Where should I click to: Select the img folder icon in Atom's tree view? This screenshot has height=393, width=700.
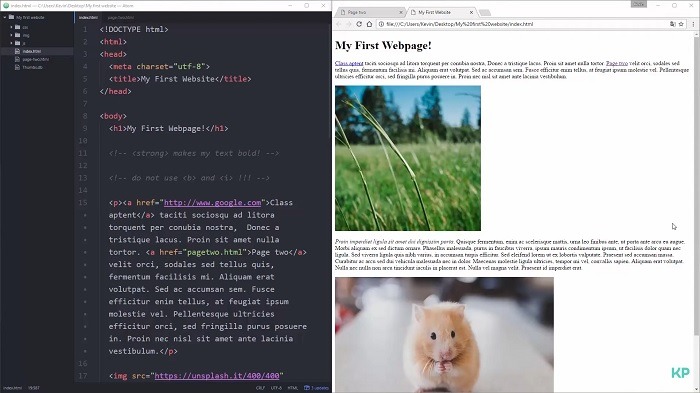click(x=17, y=35)
